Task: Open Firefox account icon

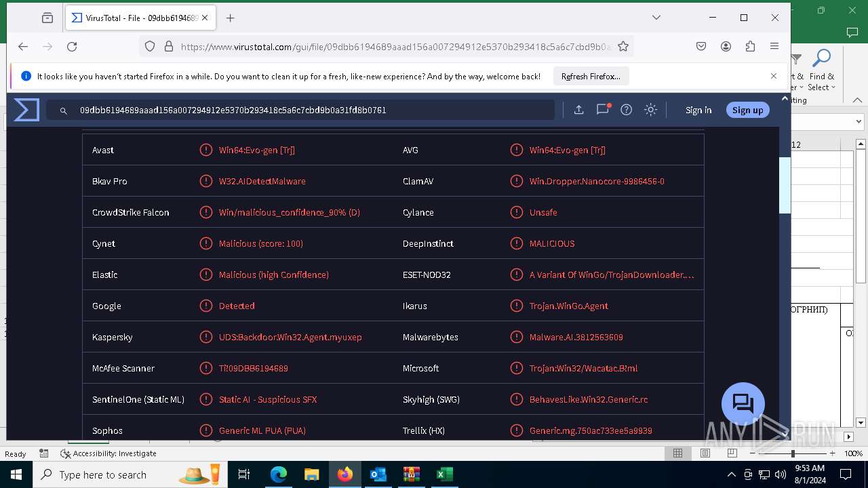Action: [x=726, y=47]
